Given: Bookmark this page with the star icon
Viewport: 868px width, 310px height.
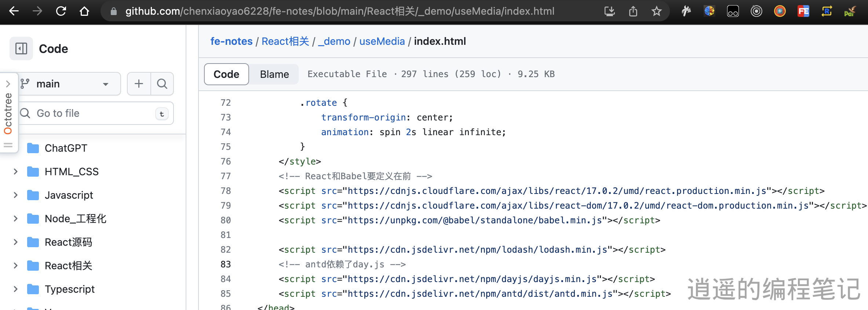Looking at the screenshot, I should click(656, 11).
